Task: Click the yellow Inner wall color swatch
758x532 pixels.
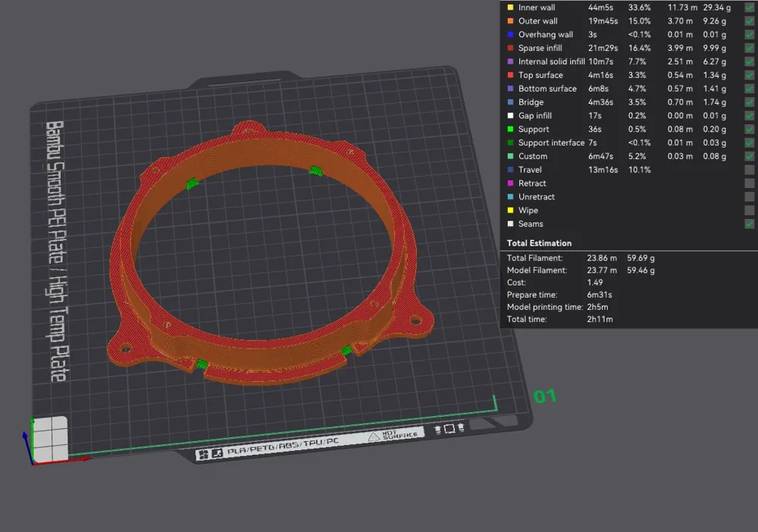Action: tap(510, 8)
